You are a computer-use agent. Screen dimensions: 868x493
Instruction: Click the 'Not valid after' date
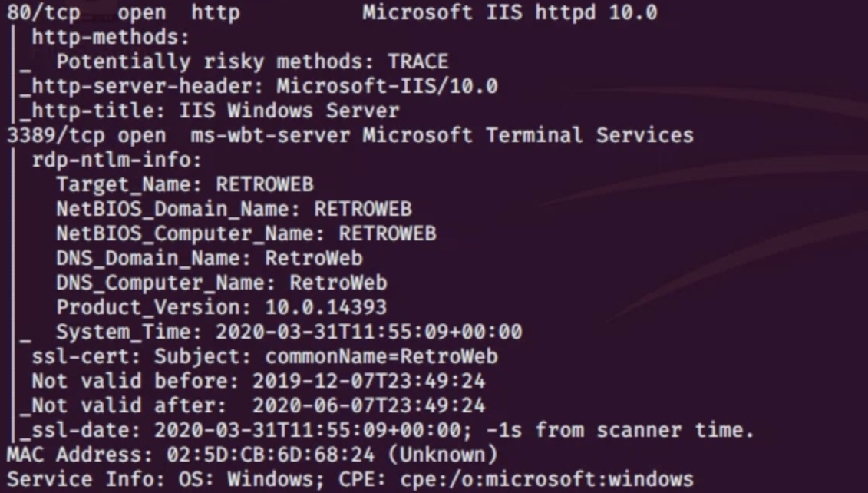pos(368,405)
